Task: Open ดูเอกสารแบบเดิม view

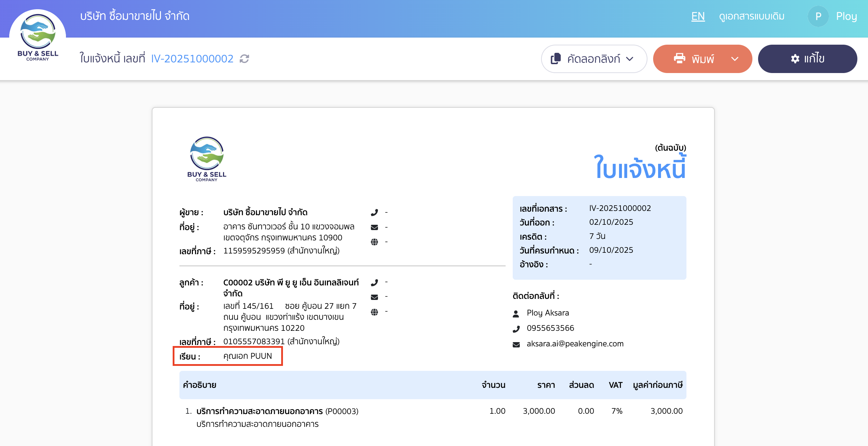Action: point(753,16)
